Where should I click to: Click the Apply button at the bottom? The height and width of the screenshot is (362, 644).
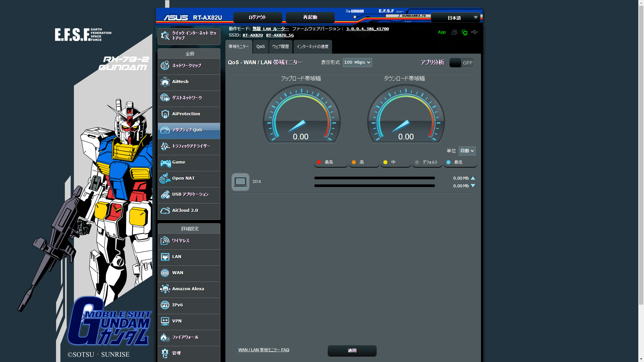352,351
